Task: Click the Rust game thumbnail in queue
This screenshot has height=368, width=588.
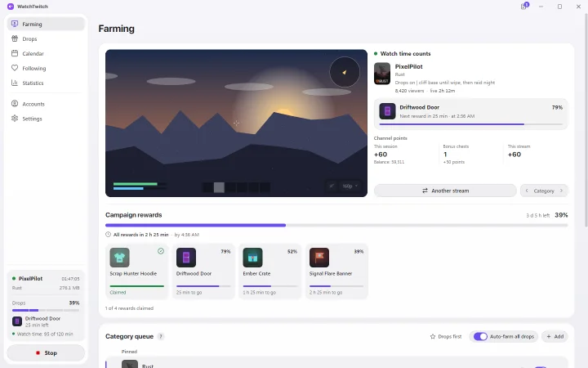Action: (130, 364)
